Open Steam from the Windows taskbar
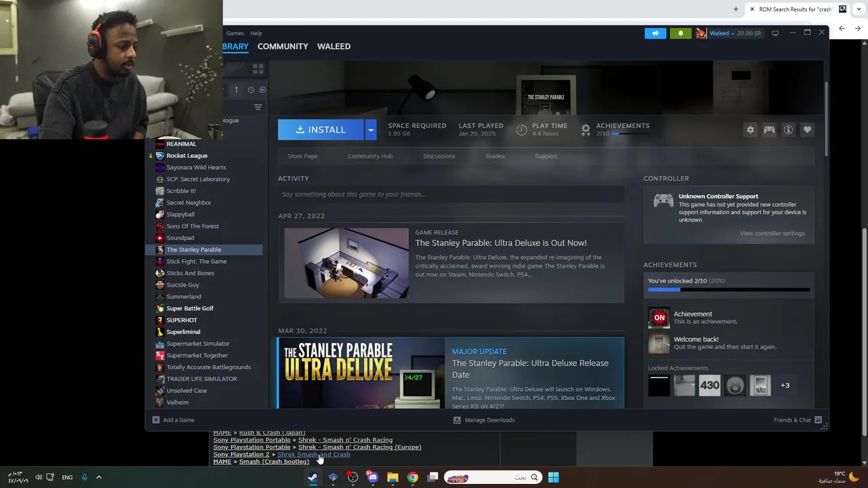The width and height of the screenshot is (868, 488). coord(313,477)
